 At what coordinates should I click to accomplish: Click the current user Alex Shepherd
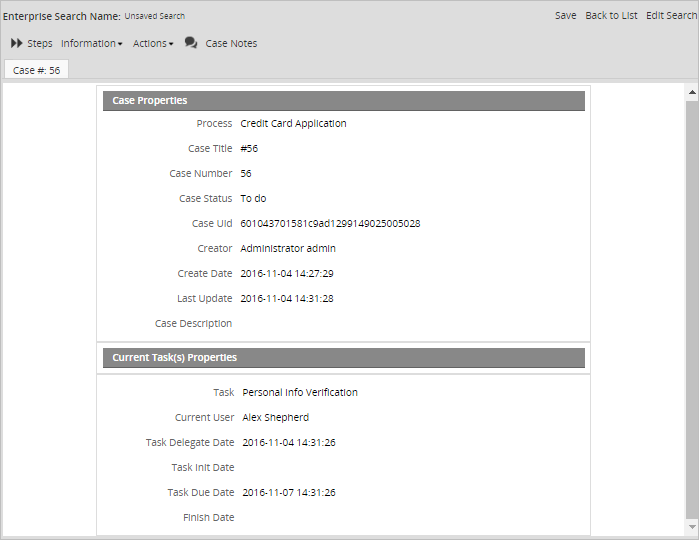(275, 418)
